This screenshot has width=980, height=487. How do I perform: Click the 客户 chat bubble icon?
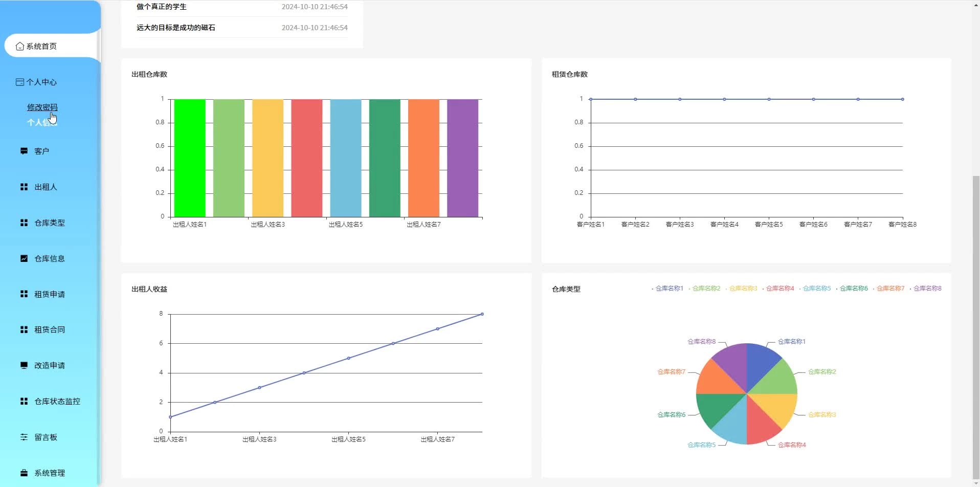pyautogui.click(x=24, y=151)
